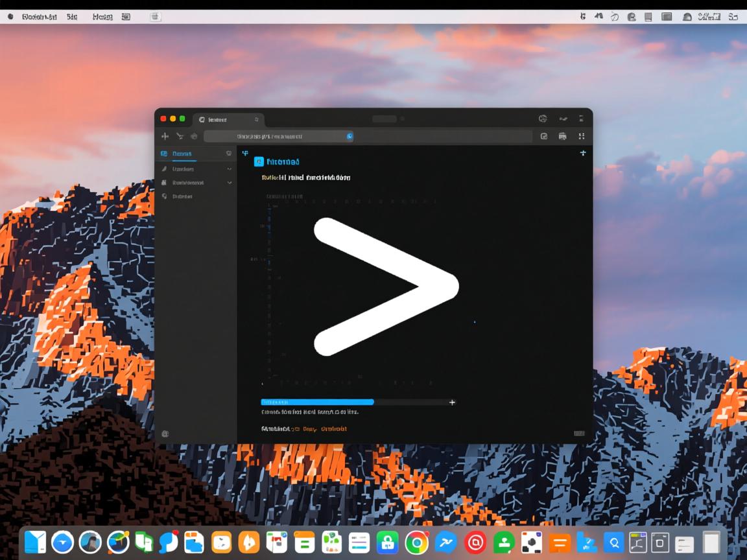Open the Apple menu in the menu bar

[10, 17]
